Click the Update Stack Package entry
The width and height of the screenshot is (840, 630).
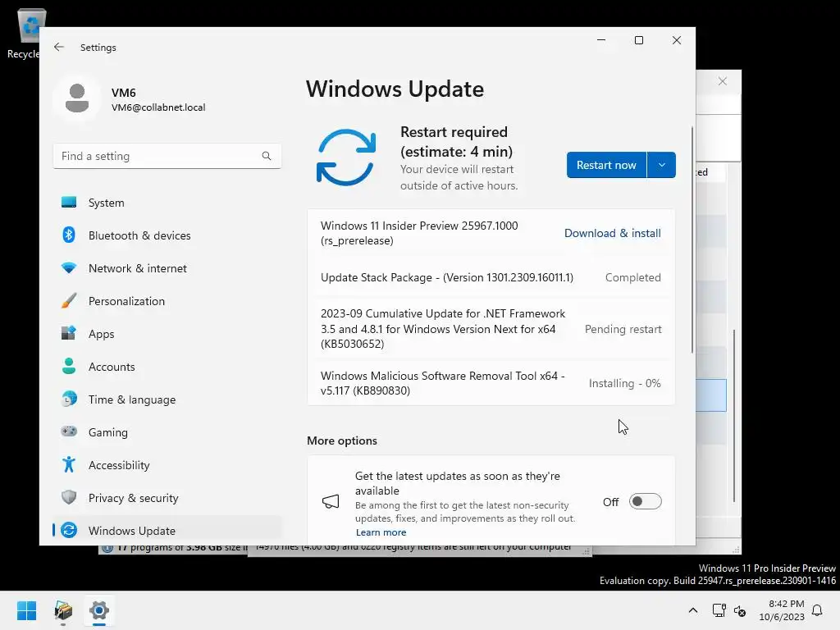click(491, 277)
